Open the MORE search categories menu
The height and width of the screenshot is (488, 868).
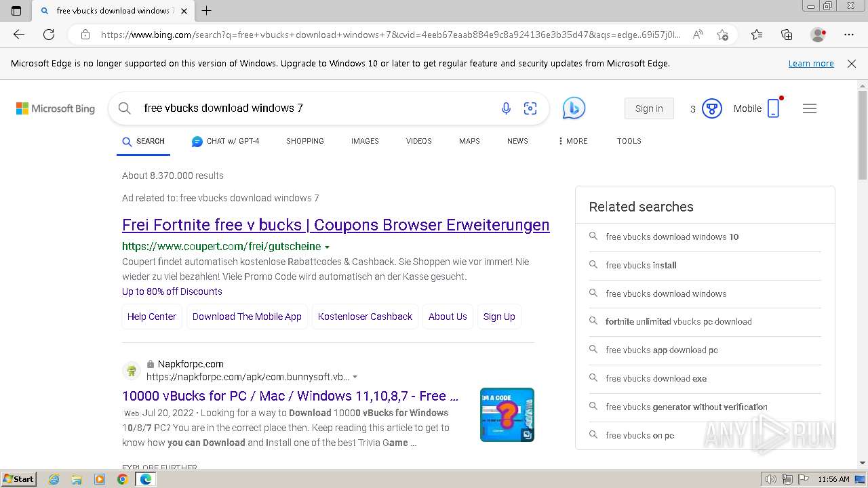tap(572, 141)
